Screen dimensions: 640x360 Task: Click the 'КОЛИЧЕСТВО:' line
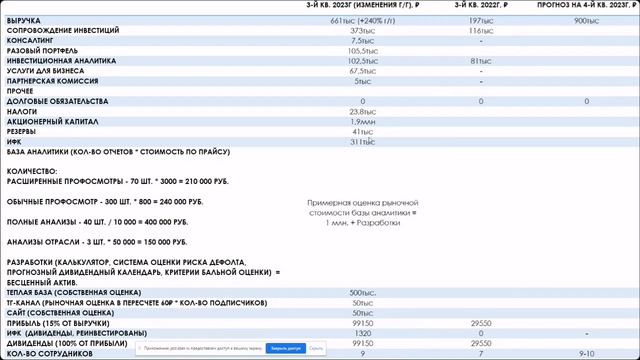coord(32,171)
